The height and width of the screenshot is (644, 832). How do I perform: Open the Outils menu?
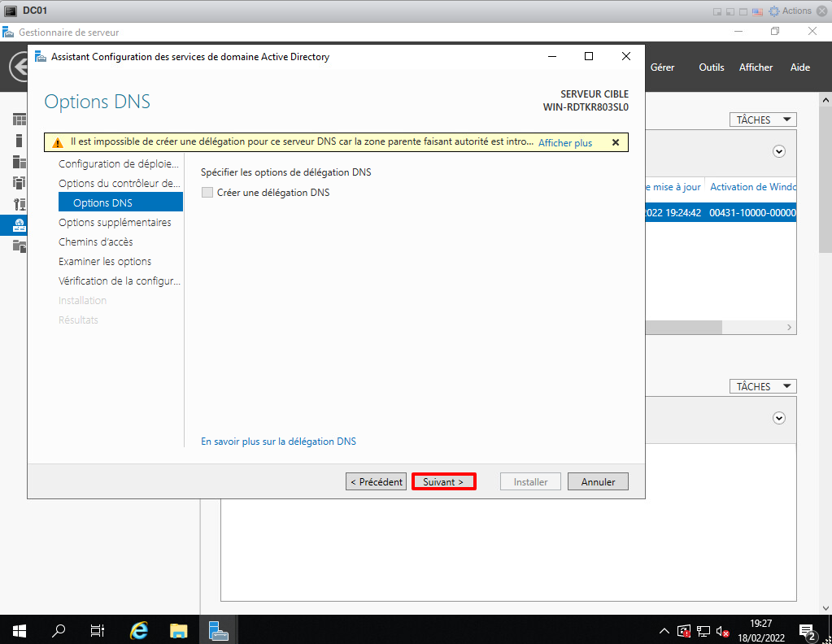pyautogui.click(x=711, y=67)
